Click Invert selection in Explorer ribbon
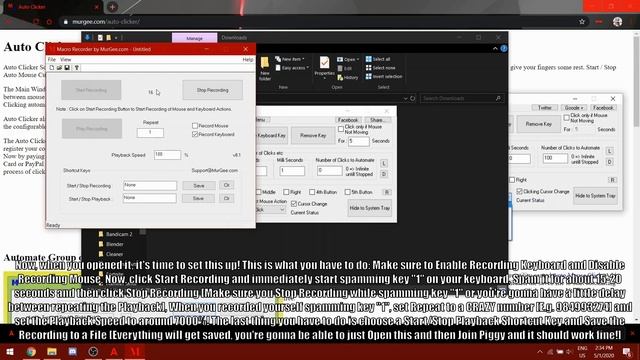Viewport: 640px width, 360px height. pyautogui.click(x=384, y=76)
